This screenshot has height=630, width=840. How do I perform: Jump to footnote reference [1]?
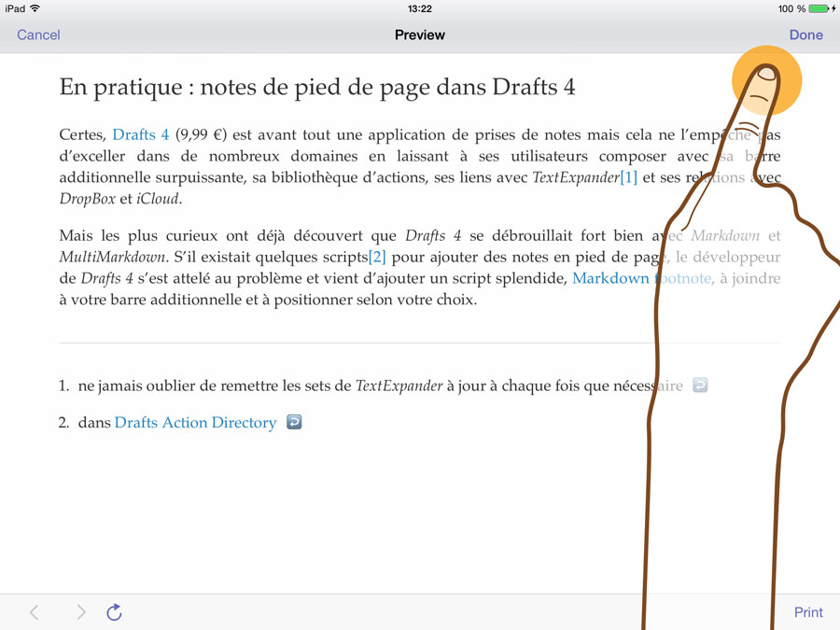point(628,177)
